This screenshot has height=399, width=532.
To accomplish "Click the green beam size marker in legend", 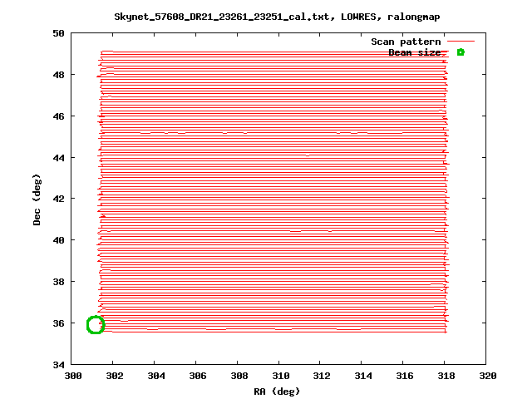I will [x=461, y=52].
